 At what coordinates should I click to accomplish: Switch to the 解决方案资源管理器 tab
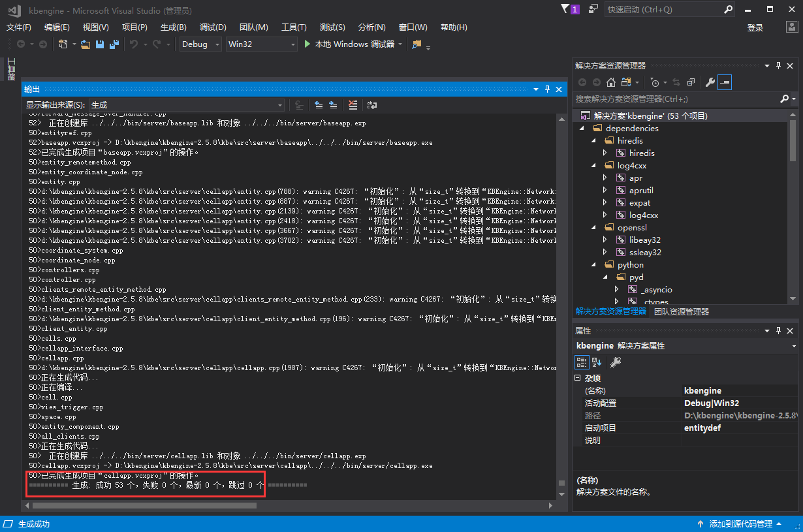click(610, 311)
